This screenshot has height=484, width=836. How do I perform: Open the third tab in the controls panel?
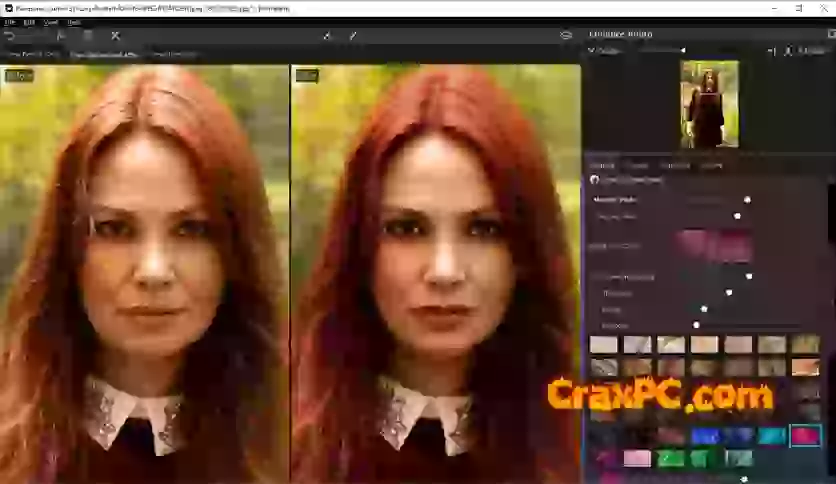click(676, 166)
